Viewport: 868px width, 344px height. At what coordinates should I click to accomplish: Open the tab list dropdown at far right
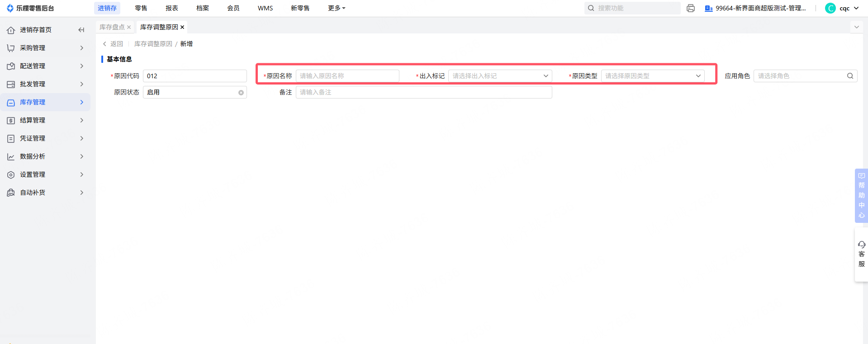(856, 27)
